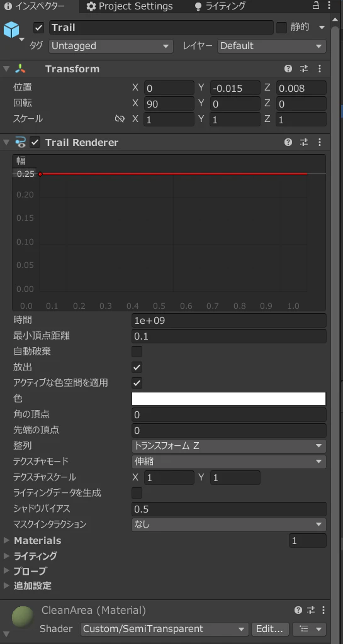
Task: Enable the 自動破棄 checkbox
Action: [x=137, y=352]
